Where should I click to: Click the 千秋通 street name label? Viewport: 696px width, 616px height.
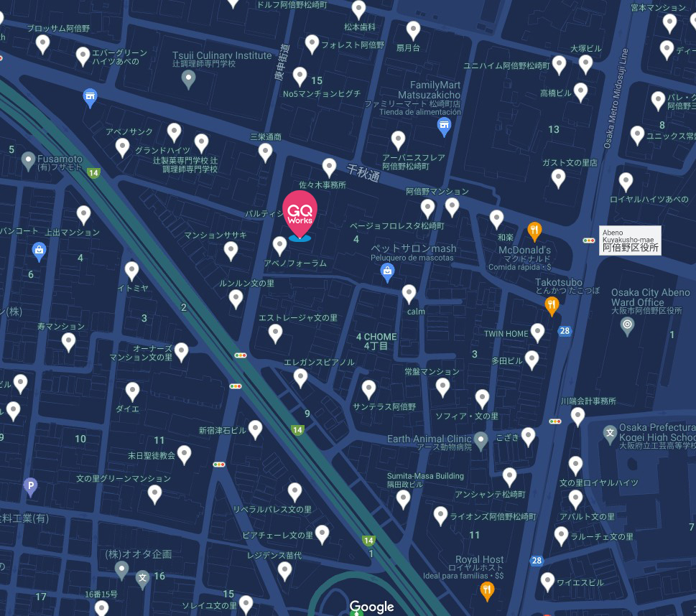(363, 172)
